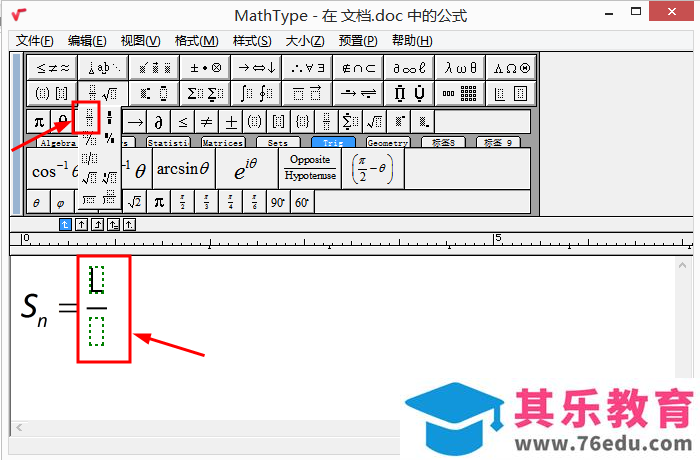Insert square root from small bar

pos(374,121)
